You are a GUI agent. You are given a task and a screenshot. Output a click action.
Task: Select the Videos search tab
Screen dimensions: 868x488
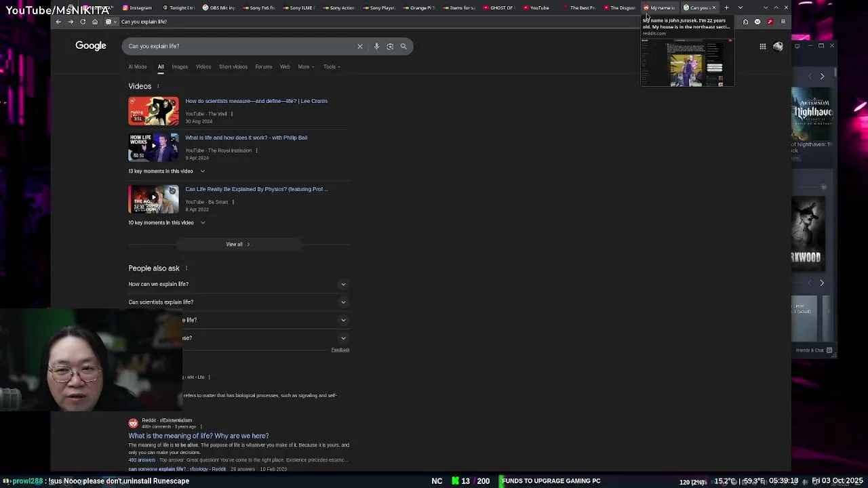coord(203,66)
